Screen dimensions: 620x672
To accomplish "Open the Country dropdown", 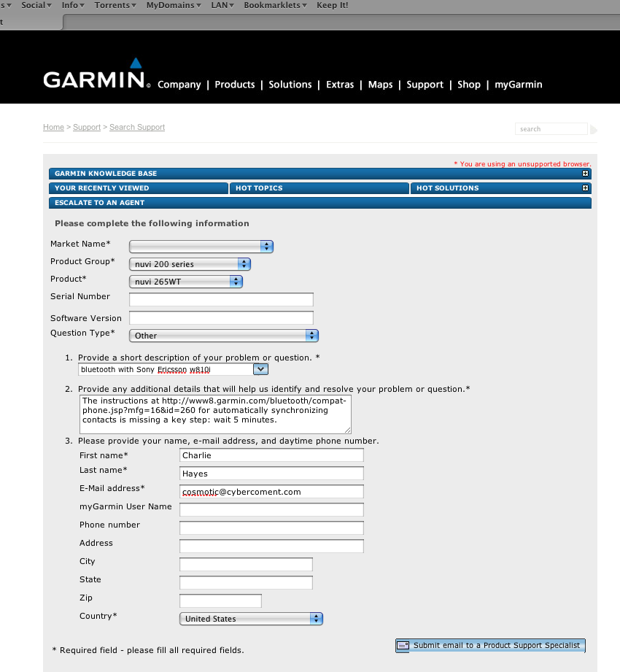I will [251, 619].
